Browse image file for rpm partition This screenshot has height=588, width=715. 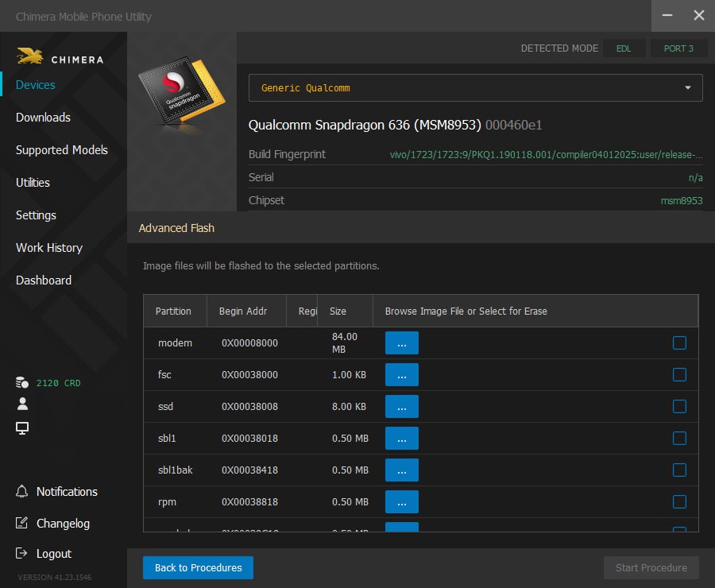click(x=401, y=502)
